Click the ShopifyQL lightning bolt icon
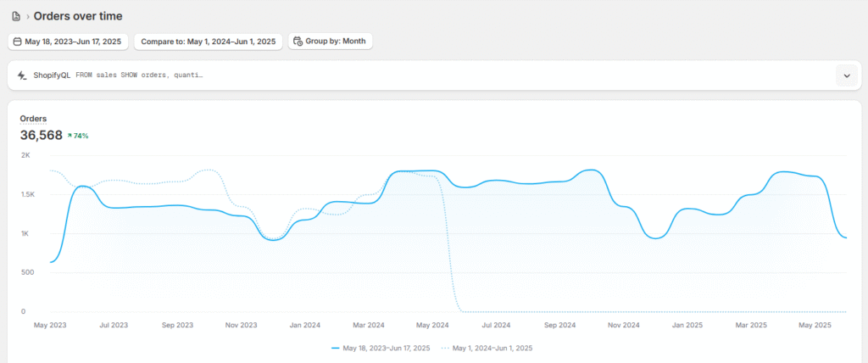The image size is (868, 363). tap(21, 75)
